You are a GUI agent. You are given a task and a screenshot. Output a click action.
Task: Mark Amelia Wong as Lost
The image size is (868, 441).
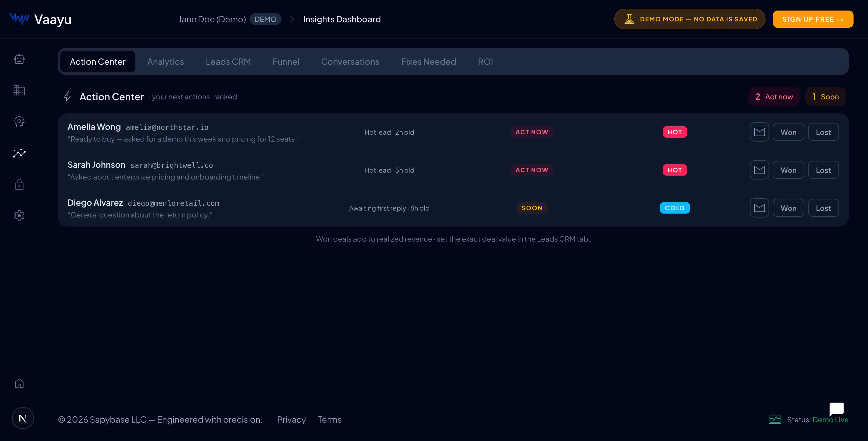[823, 132]
